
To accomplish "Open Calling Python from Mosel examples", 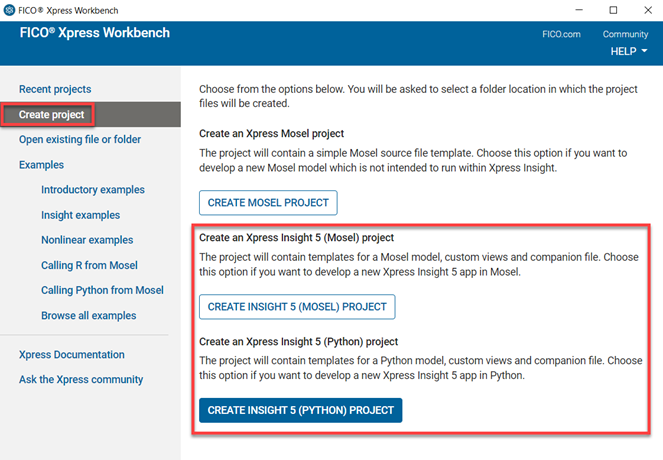I will tap(102, 290).
